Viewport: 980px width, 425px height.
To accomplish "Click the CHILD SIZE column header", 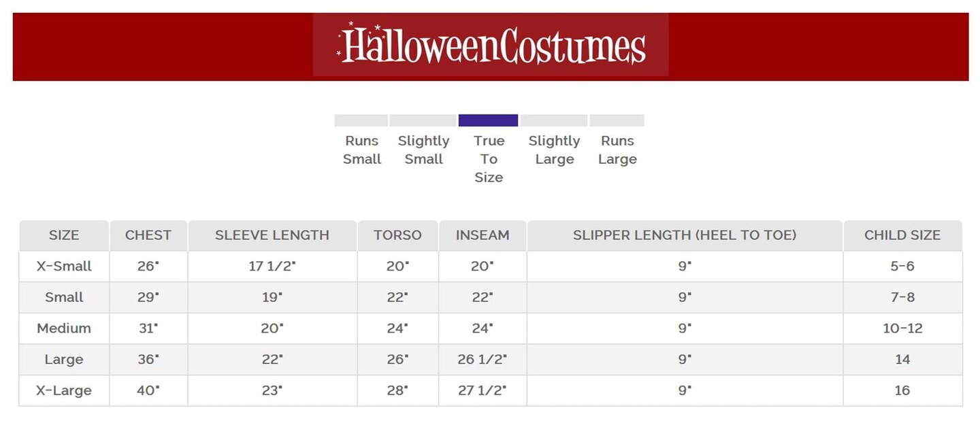I will 902,235.
